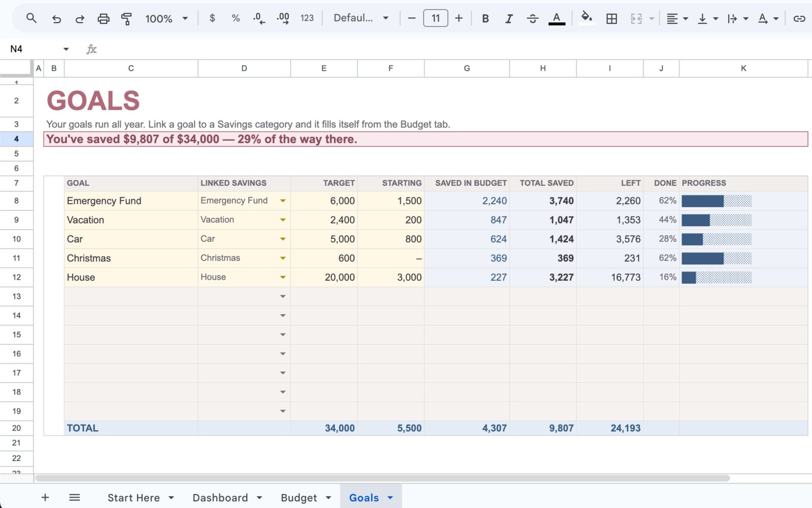The width and height of the screenshot is (812, 508).
Task: Open vertical align options
Action: pyautogui.click(x=707, y=19)
